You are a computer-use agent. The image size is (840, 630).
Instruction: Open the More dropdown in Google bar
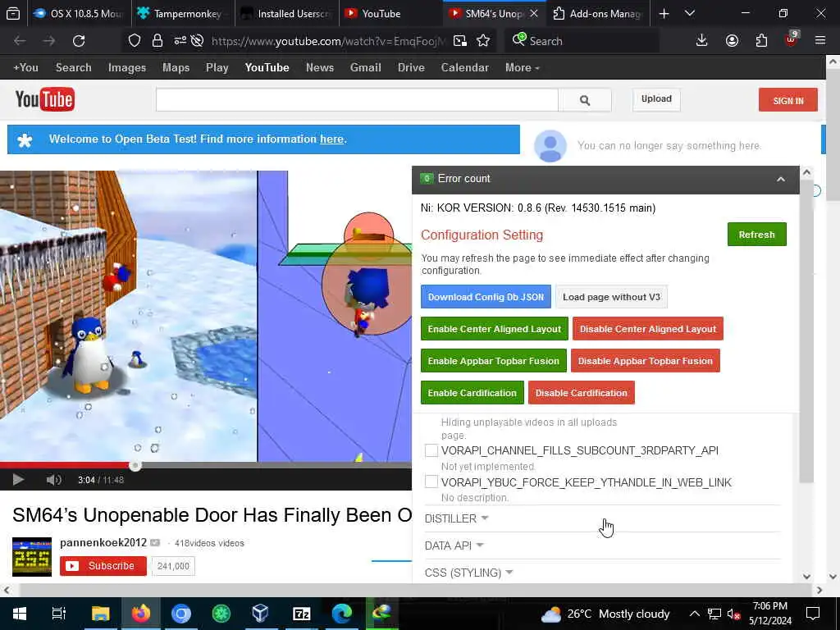click(522, 67)
